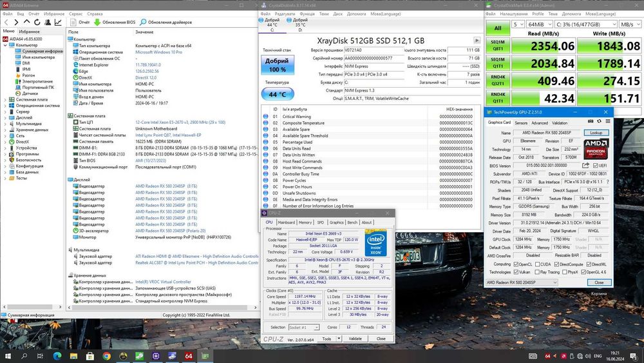Open the AIDA64 graph icon in toolbar
Screen dimensions: 644x363
pos(58,22)
